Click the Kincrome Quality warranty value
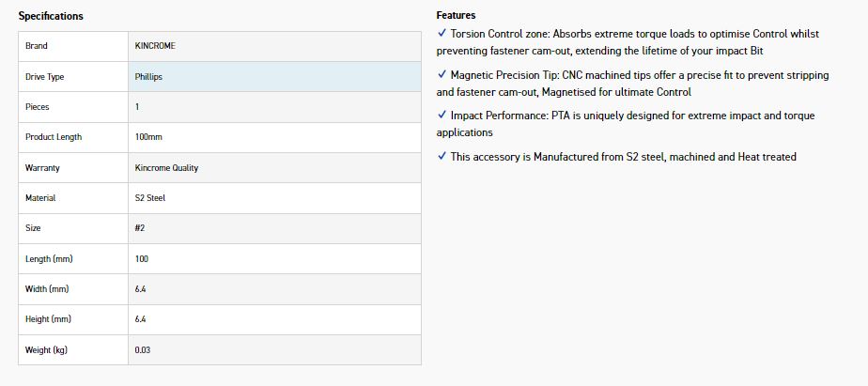The height and width of the screenshot is (386, 868). pos(166,168)
